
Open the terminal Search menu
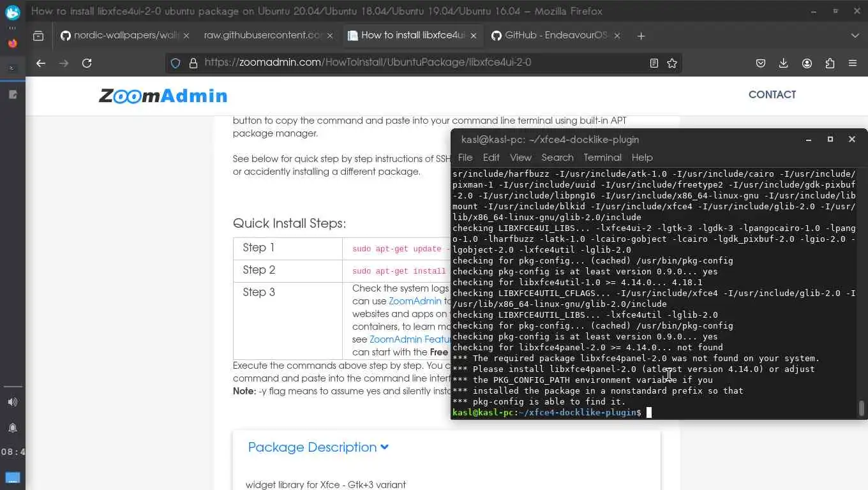coord(557,158)
